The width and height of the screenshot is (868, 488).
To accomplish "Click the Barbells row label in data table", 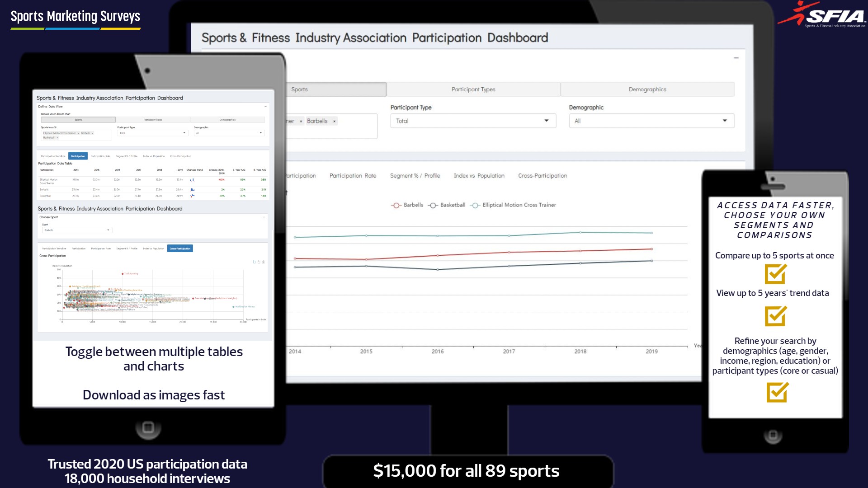I will click(44, 190).
